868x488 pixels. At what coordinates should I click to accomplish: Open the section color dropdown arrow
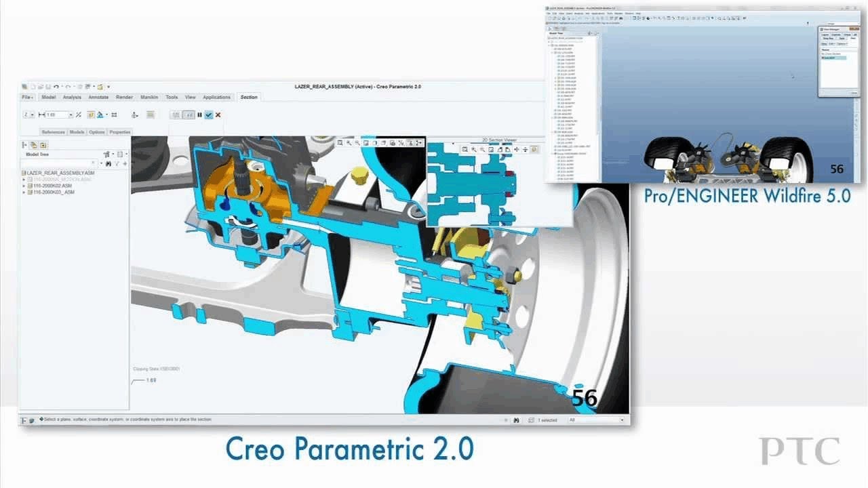pyautogui.click(x=106, y=115)
